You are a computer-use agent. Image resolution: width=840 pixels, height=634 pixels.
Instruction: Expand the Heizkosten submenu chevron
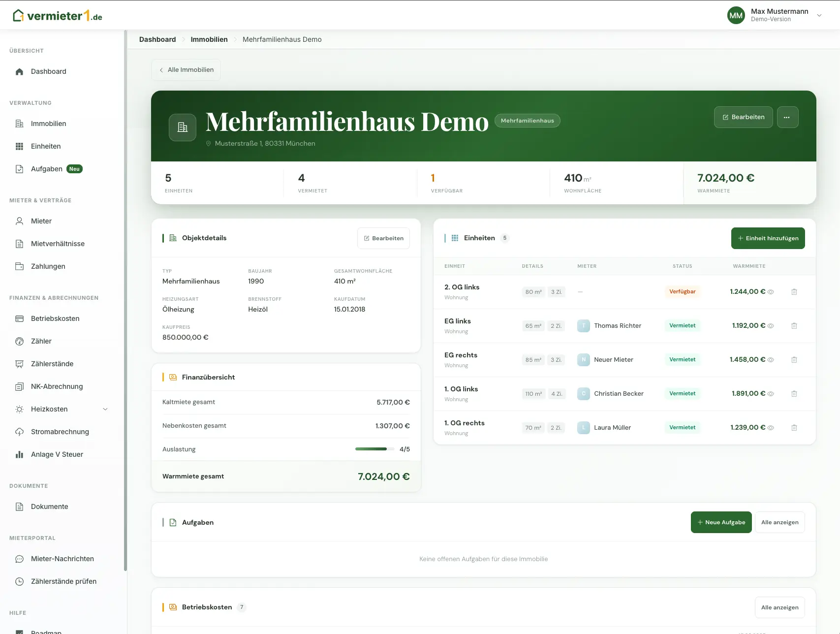tap(105, 409)
